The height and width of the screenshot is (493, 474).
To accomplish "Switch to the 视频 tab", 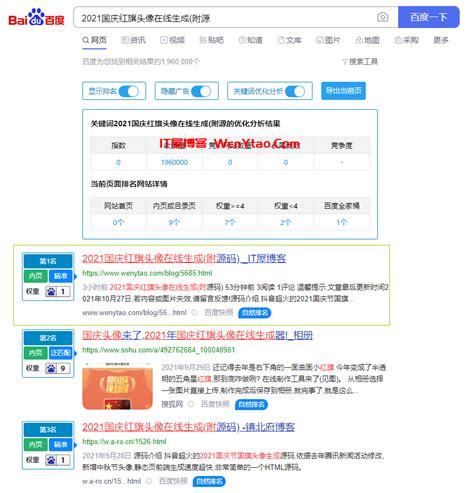I will [x=172, y=40].
